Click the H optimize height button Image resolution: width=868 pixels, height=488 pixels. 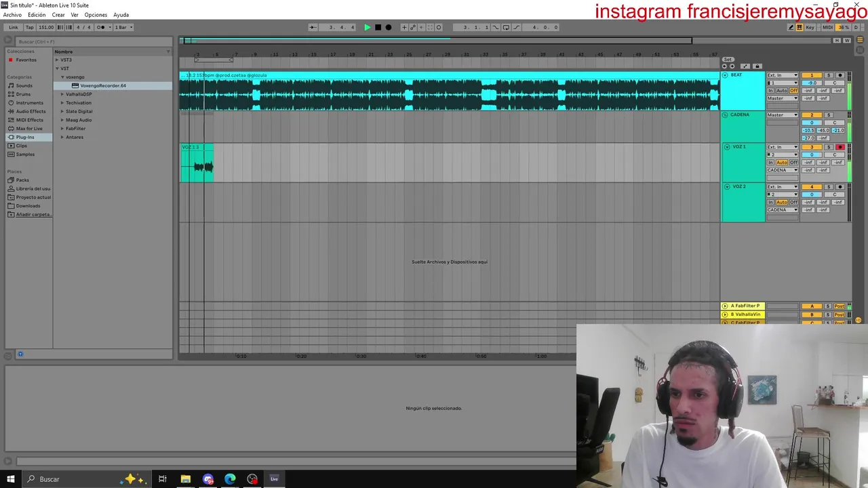[x=837, y=41]
